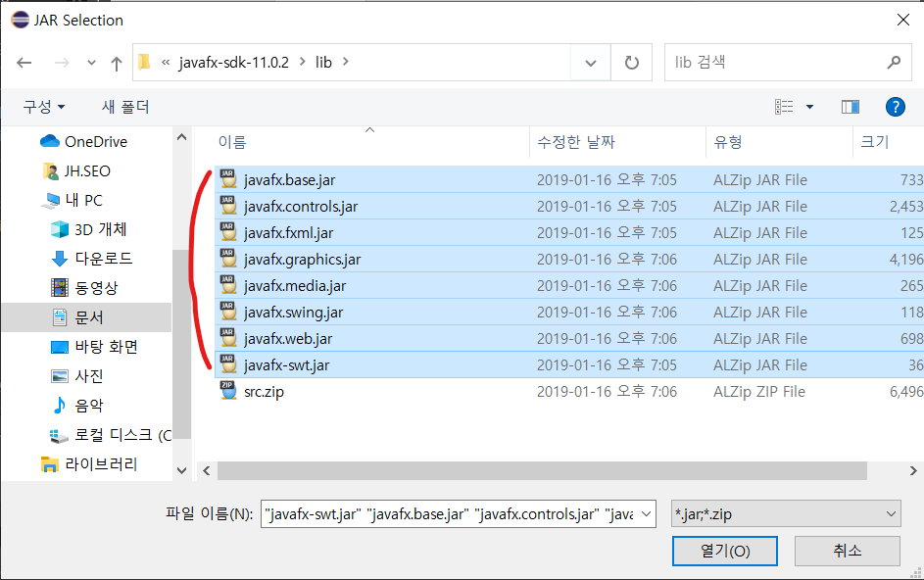Click the horizontal scrollbar track thumb

point(542,470)
